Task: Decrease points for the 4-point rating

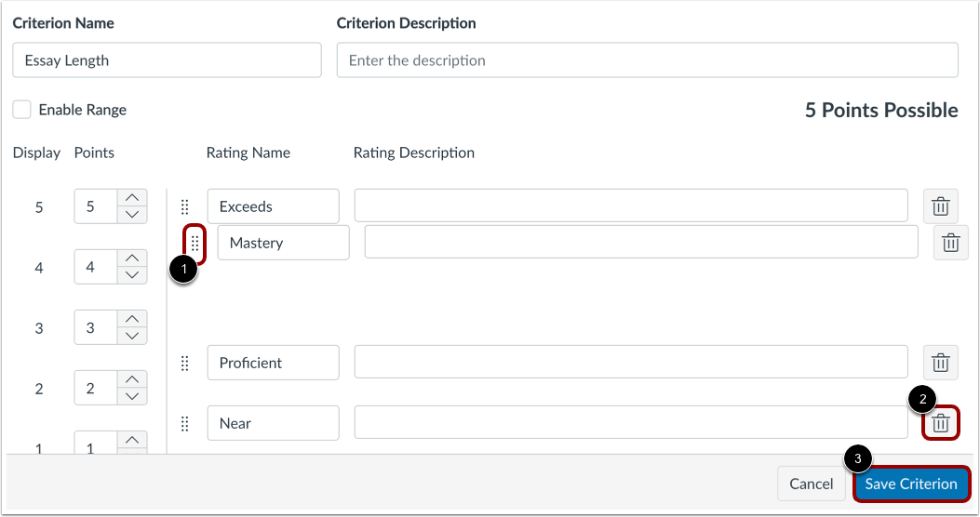Action: coord(132,275)
